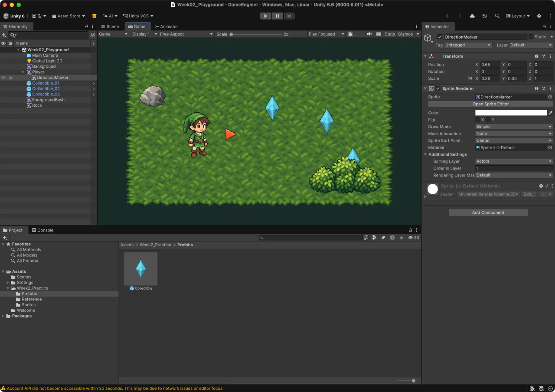The width and height of the screenshot is (555, 392).
Task: Toggle mute audio speaker in Game view
Action: (x=369, y=34)
